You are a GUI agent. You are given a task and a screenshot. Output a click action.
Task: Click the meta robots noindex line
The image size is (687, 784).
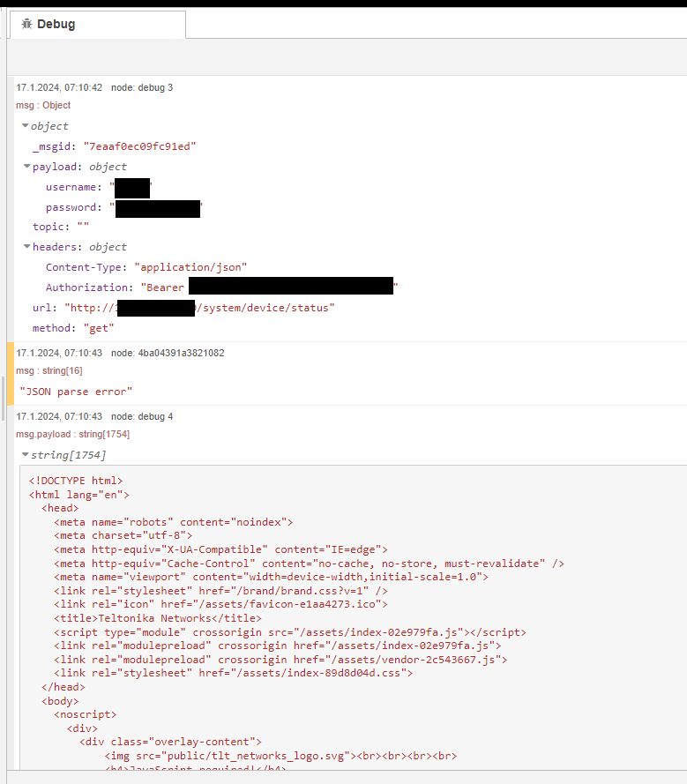[x=174, y=522]
